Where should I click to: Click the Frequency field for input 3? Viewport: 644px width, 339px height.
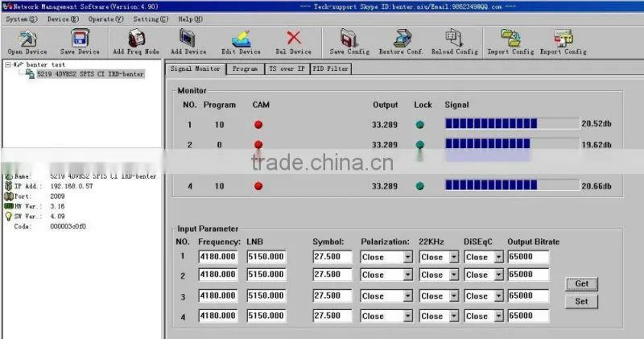pos(217,296)
